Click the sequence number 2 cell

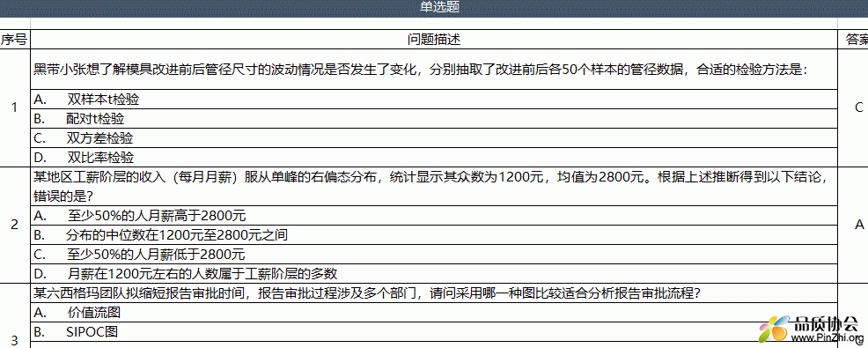pos(15,225)
